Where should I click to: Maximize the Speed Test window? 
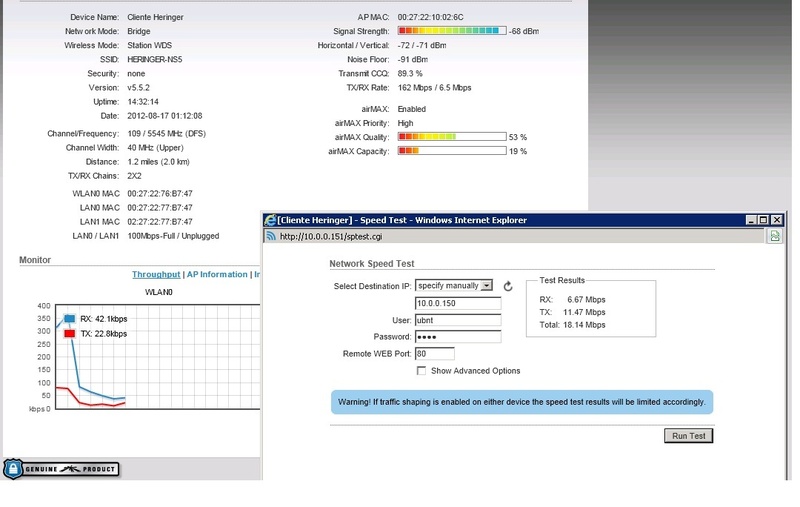(x=763, y=220)
